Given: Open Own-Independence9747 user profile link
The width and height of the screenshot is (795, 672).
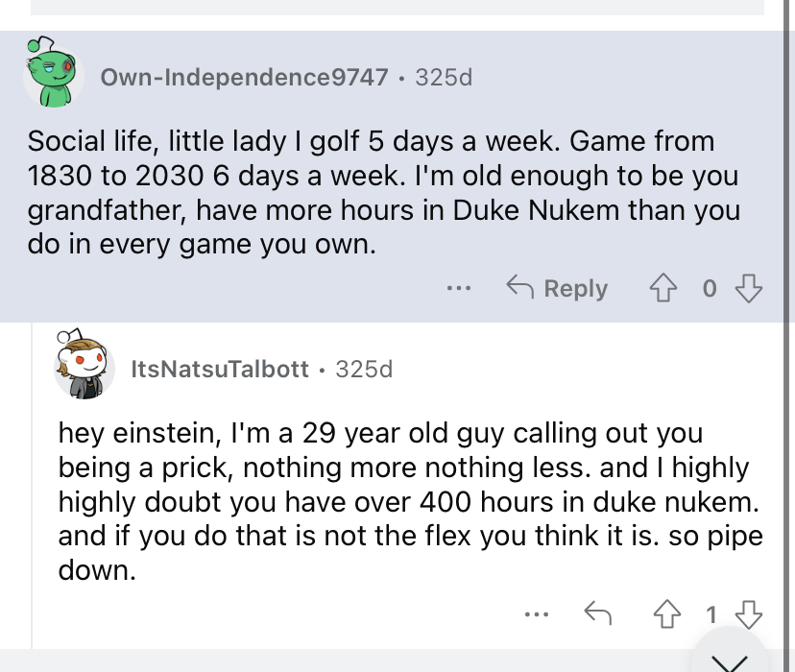Looking at the screenshot, I should tap(245, 77).
